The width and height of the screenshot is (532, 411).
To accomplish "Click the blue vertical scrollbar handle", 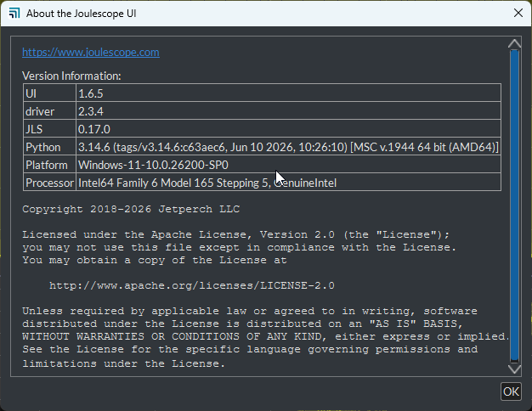I will (514, 205).
